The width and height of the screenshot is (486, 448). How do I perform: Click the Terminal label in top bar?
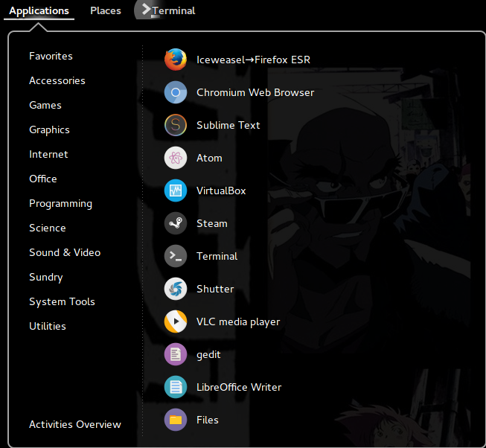(x=173, y=11)
